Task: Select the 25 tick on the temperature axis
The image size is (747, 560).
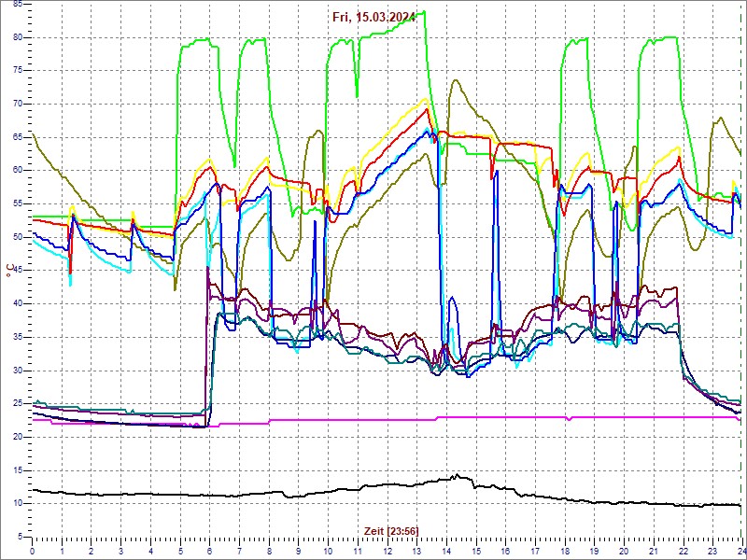Action: pos(18,404)
